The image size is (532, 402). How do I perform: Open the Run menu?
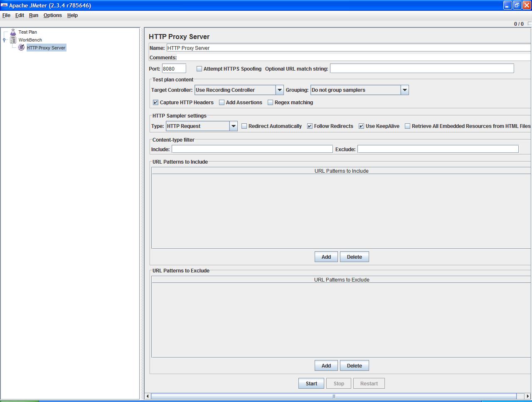pos(34,15)
